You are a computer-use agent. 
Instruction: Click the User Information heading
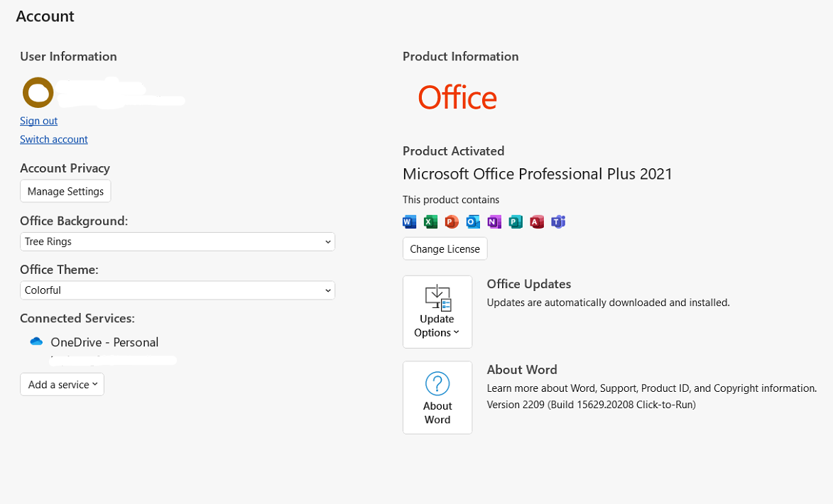[69, 56]
